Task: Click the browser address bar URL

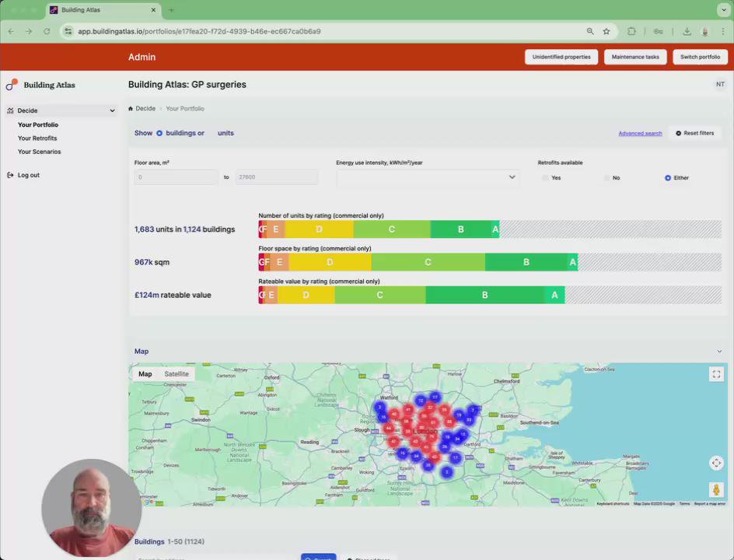Action: (x=199, y=31)
